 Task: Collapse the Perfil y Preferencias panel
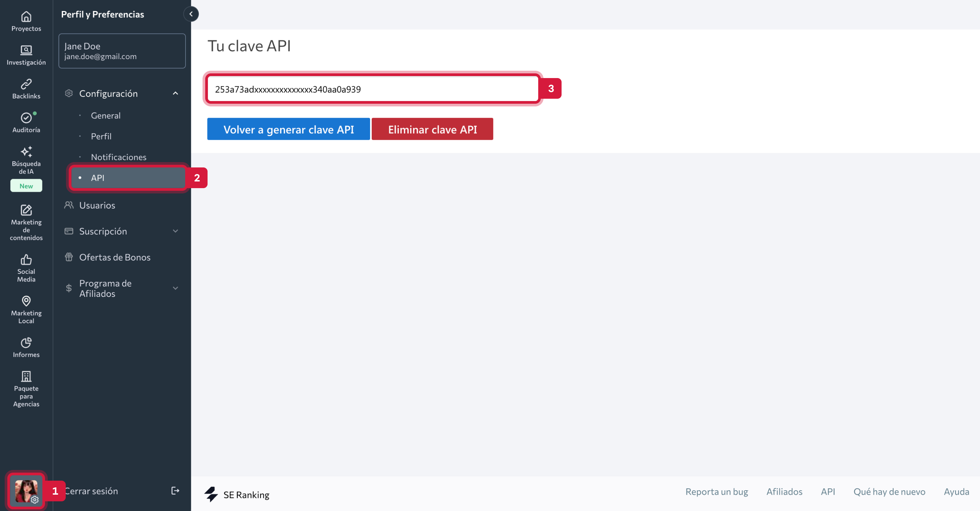pyautogui.click(x=191, y=14)
